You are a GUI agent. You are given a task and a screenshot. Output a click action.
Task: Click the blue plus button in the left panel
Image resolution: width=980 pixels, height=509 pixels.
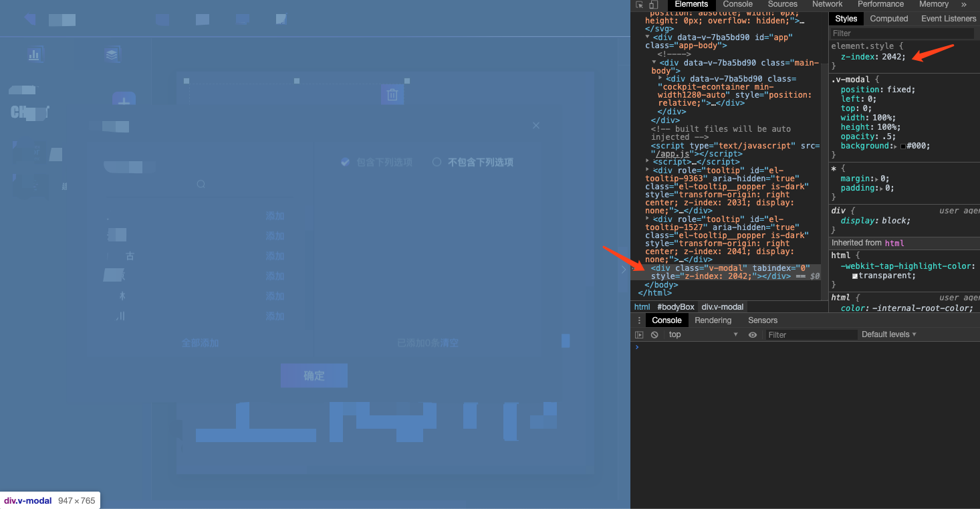coord(124,99)
